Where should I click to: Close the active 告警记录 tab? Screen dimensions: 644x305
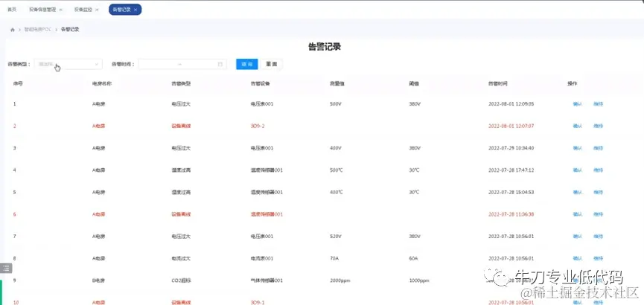[x=135, y=10]
